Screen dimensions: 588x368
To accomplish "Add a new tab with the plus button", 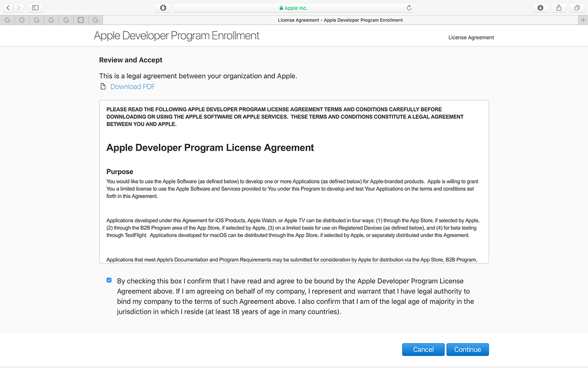I will [583, 20].
